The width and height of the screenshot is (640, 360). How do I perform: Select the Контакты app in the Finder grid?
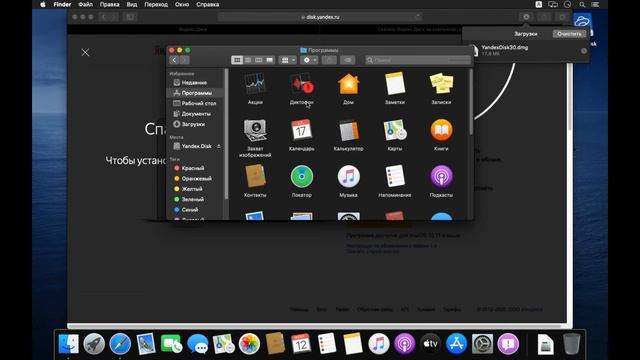[x=255, y=176]
